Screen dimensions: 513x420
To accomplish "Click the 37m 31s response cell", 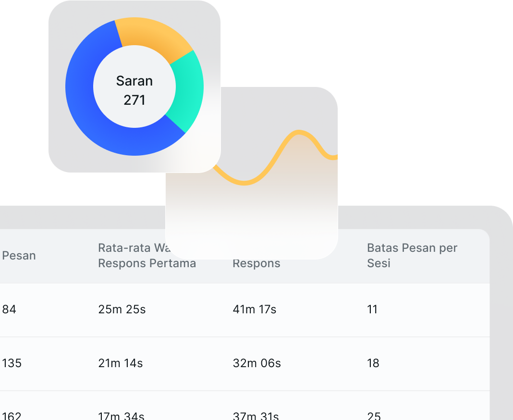I will 256,416.
